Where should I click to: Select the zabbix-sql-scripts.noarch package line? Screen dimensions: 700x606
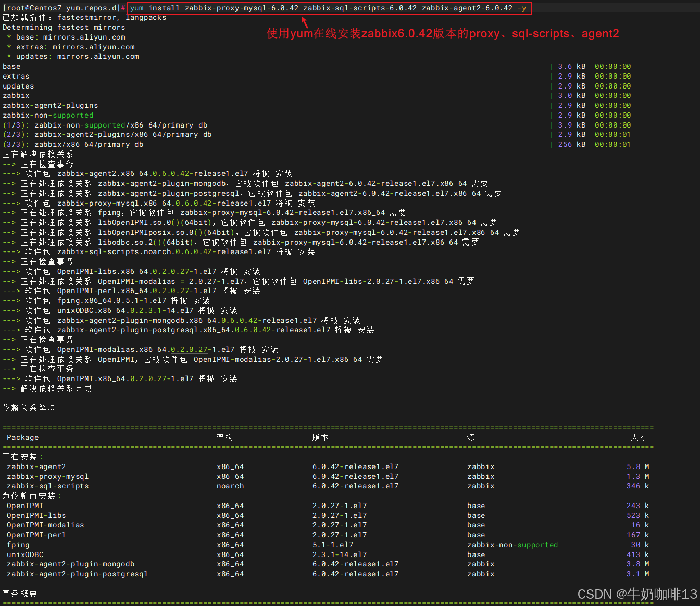point(159,252)
